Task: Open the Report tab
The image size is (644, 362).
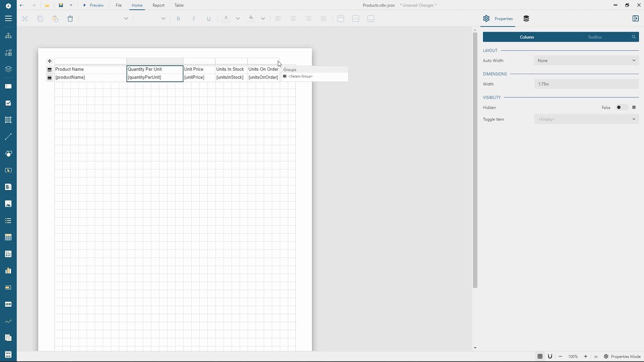Action: coord(158,5)
